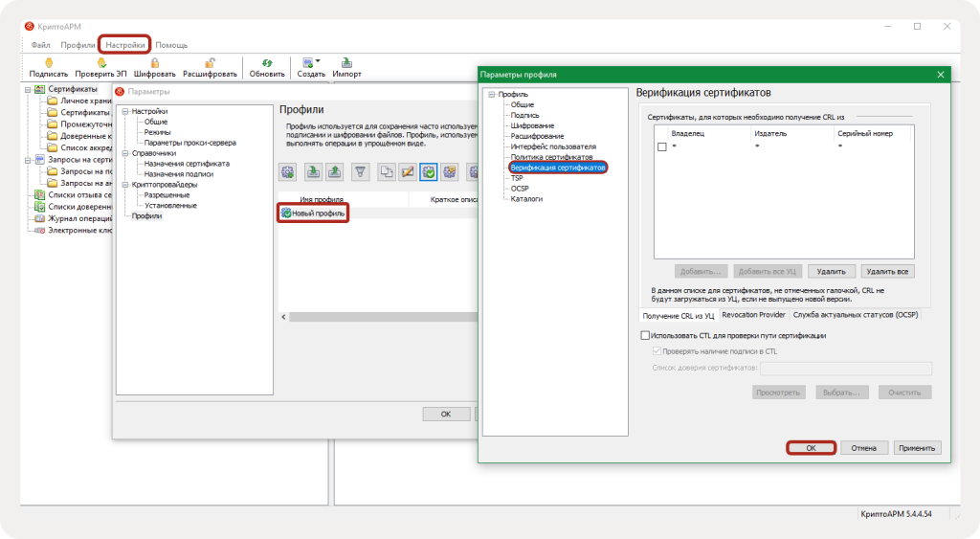Viewport: 980px width, 539px height.
Task: Click the Создать toolbar icon
Action: [307, 62]
